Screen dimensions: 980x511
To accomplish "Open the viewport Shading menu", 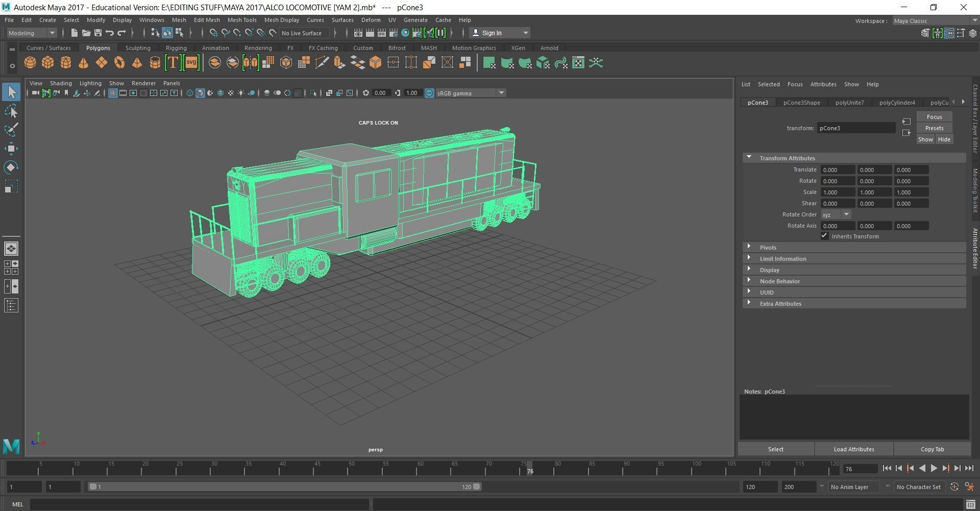I will pyautogui.click(x=61, y=83).
